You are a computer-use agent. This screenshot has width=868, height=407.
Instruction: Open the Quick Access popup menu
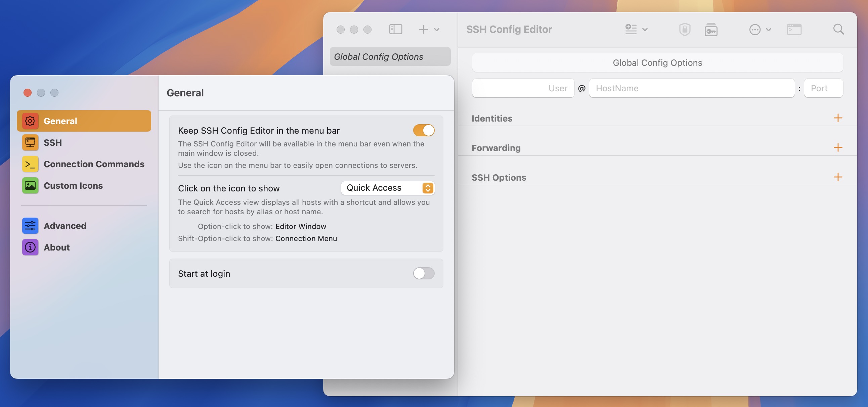point(388,188)
